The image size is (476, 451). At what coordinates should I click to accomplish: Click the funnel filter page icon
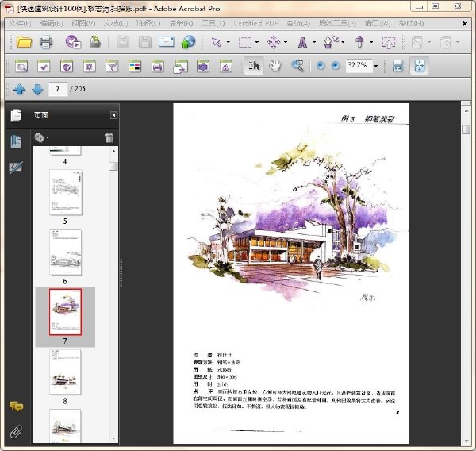click(x=112, y=66)
